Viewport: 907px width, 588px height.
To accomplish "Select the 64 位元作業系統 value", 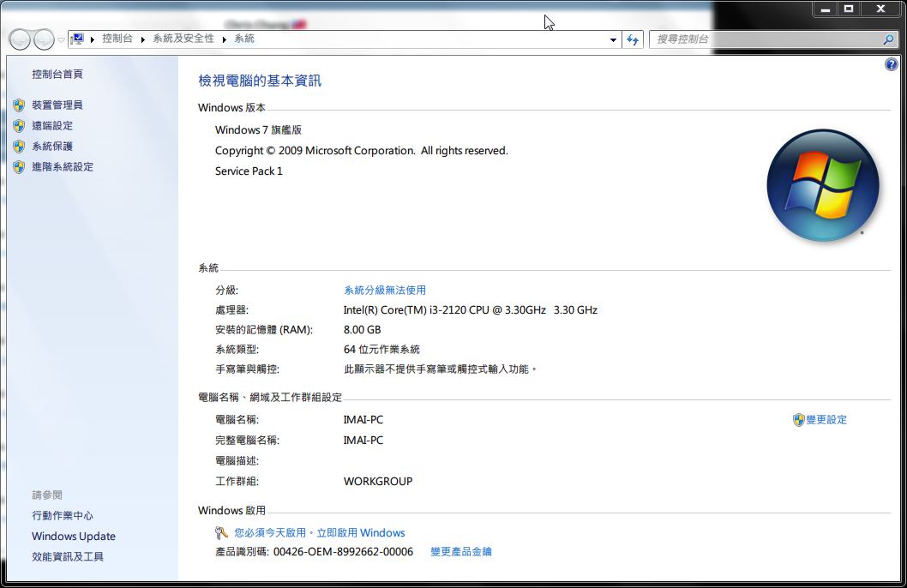I will [381, 349].
